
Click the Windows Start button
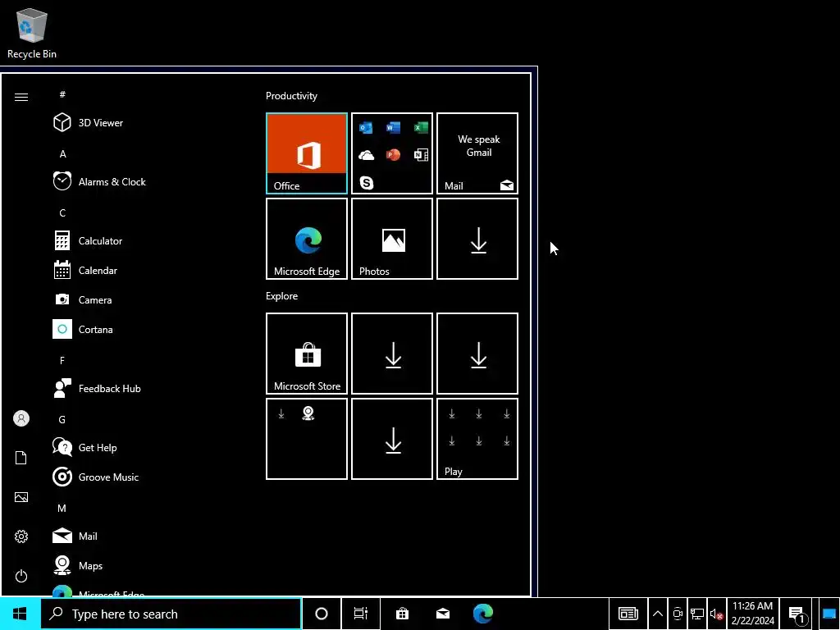coord(20,614)
